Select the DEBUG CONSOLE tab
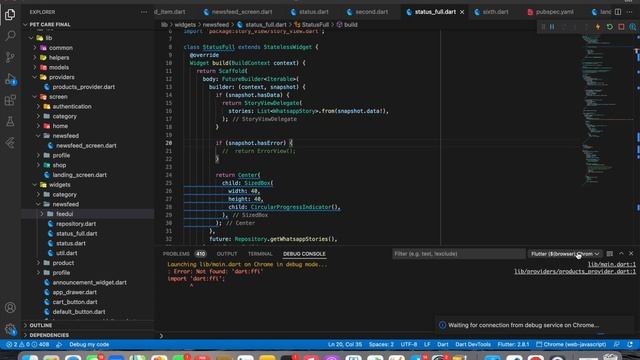The width and height of the screenshot is (640, 360). pyautogui.click(x=304, y=254)
